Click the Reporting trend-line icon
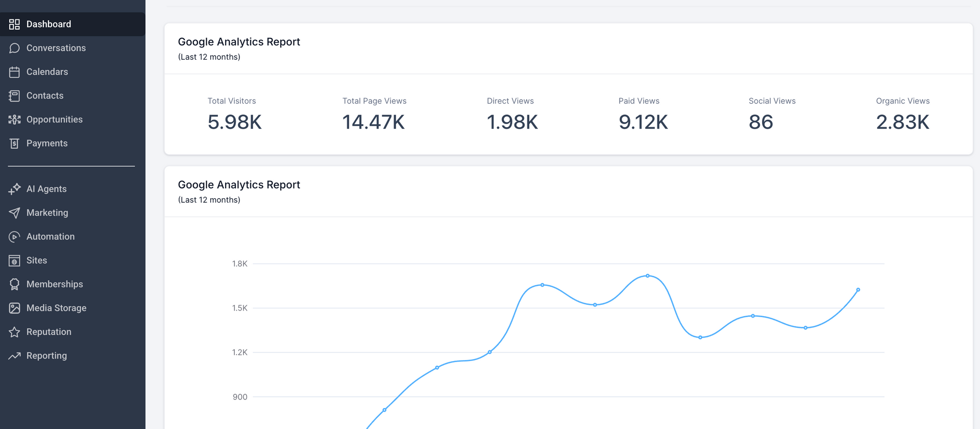Screen dimensions: 980x429 coord(14,356)
